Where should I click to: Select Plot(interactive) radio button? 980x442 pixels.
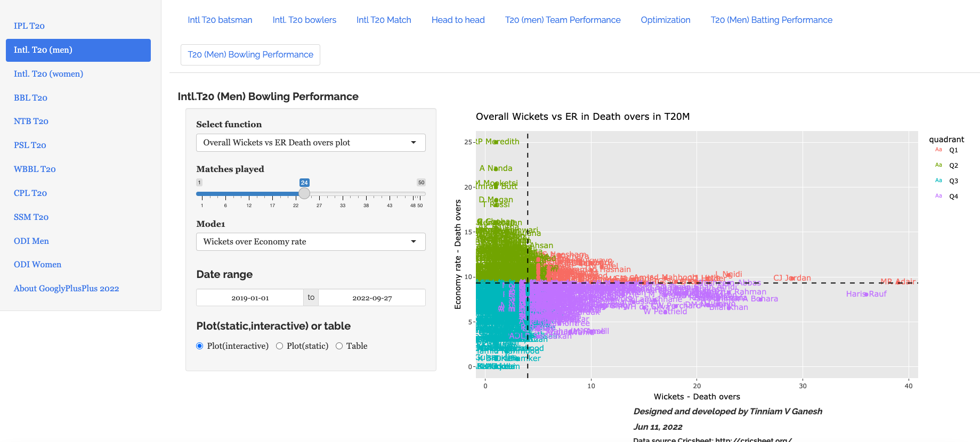pyautogui.click(x=200, y=346)
